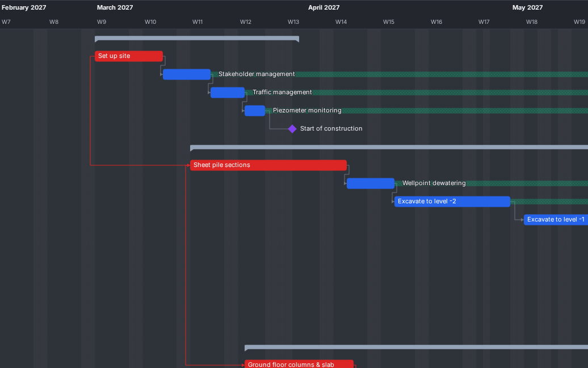Image resolution: width=588 pixels, height=368 pixels.
Task: Click the blue Stakeholder management task bar
Action: [x=186, y=74]
